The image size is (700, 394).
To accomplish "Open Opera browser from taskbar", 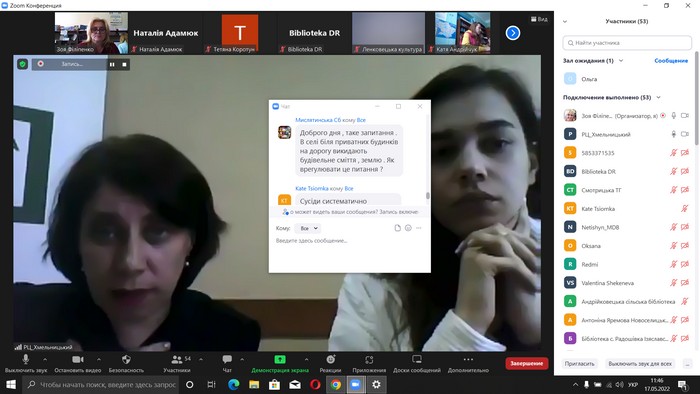I will coord(315,384).
